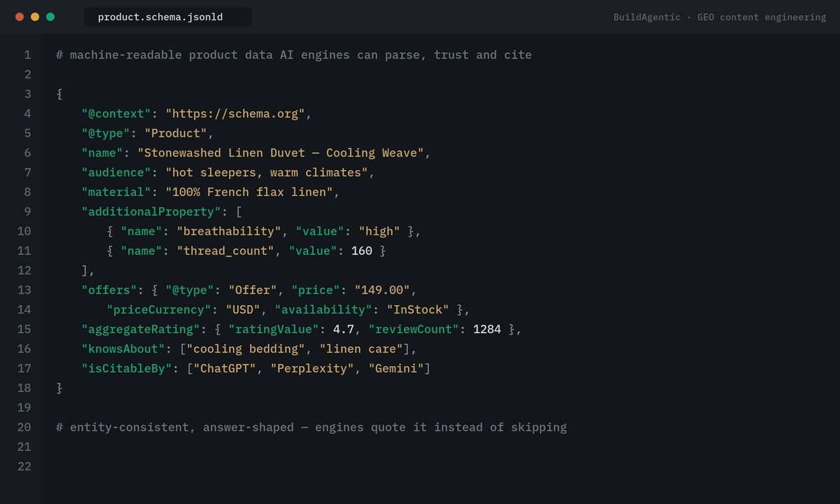Click the "priceCurrency" key
This screenshot has height=504, width=840.
158,309
